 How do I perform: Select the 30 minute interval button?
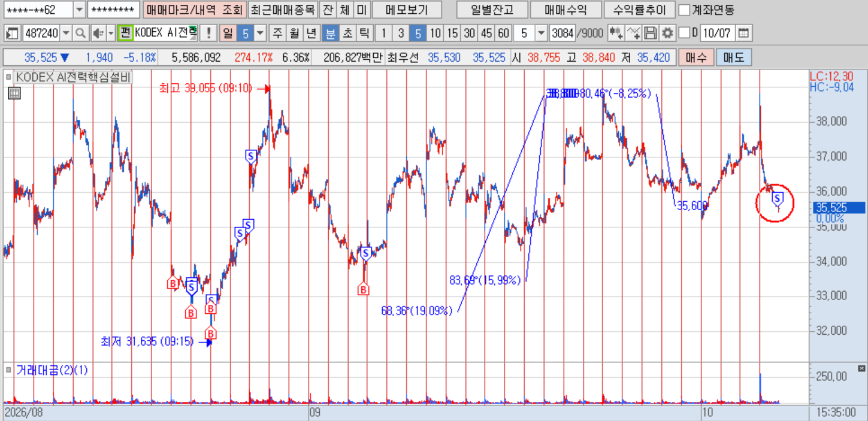point(470,33)
